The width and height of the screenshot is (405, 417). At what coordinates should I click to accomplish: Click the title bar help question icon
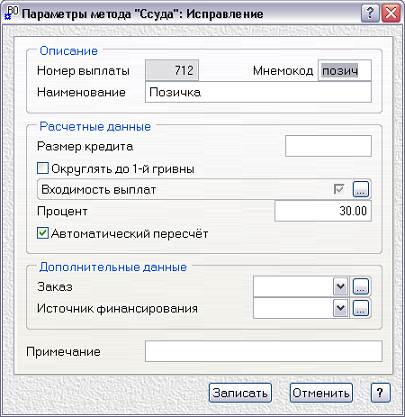point(370,14)
